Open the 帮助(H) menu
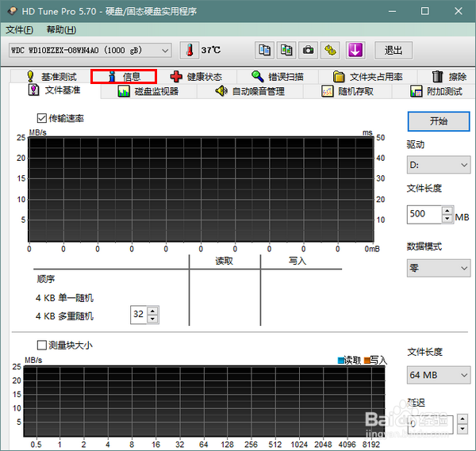The image size is (476, 451). coord(61,29)
